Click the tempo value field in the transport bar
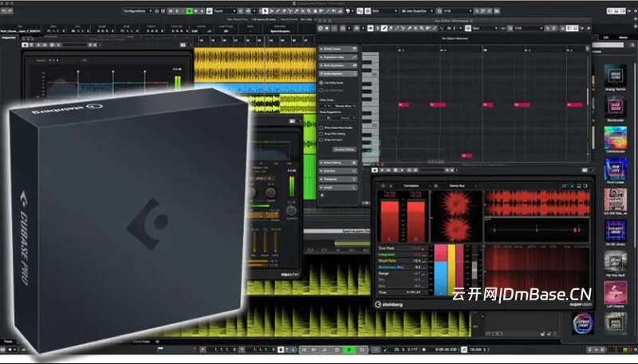This screenshot has height=364, width=638. tap(475, 350)
